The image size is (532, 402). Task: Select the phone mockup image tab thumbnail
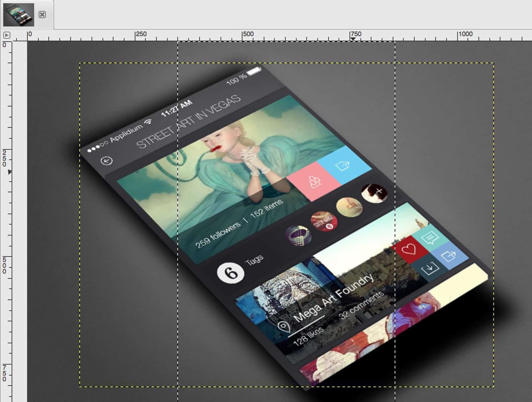(x=19, y=15)
